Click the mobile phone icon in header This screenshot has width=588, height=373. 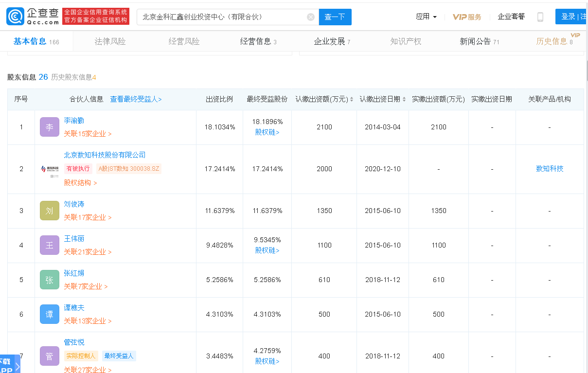pyautogui.click(x=540, y=17)
